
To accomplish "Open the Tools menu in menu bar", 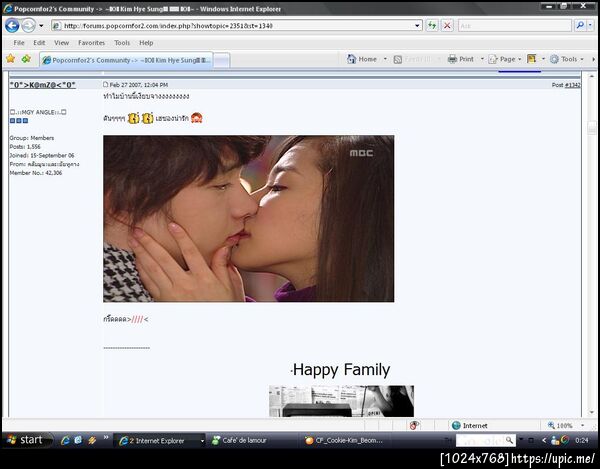I will [x=122, y=43].
